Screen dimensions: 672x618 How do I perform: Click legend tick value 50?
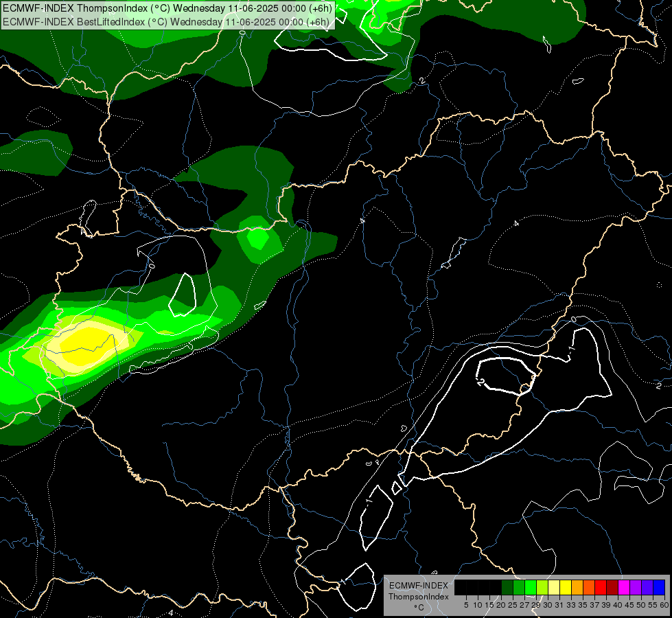(642, 605)
